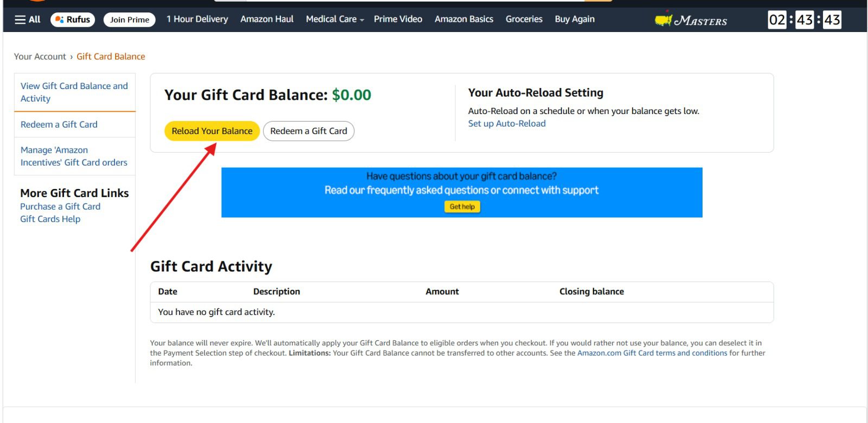
Task: Navigate to Purchase a Gift Card
Action: [60, 206]
